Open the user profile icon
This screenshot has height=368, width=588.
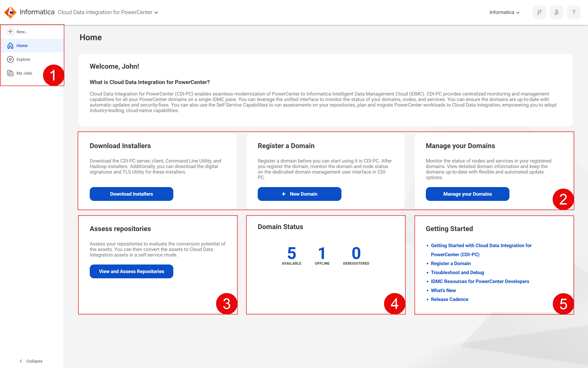click(x=556, y=12)
